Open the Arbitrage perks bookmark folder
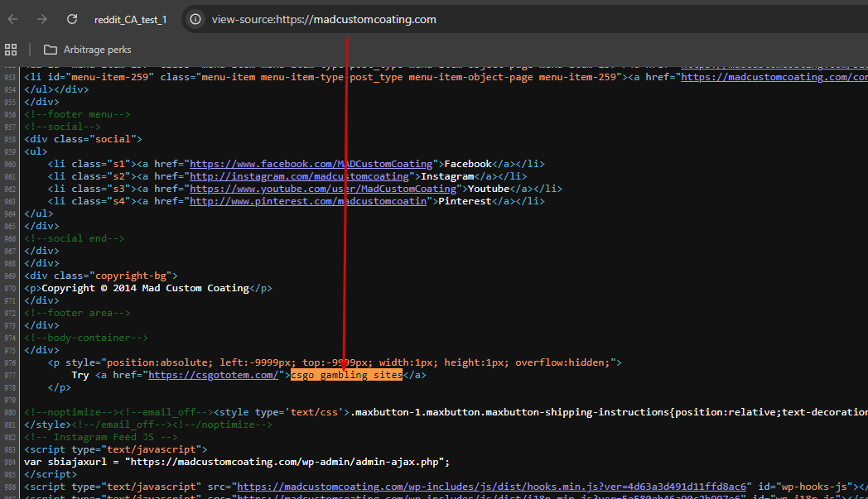The width and height of the screenshot is (868, 499). pyautogui.click(x=88, y=50)
